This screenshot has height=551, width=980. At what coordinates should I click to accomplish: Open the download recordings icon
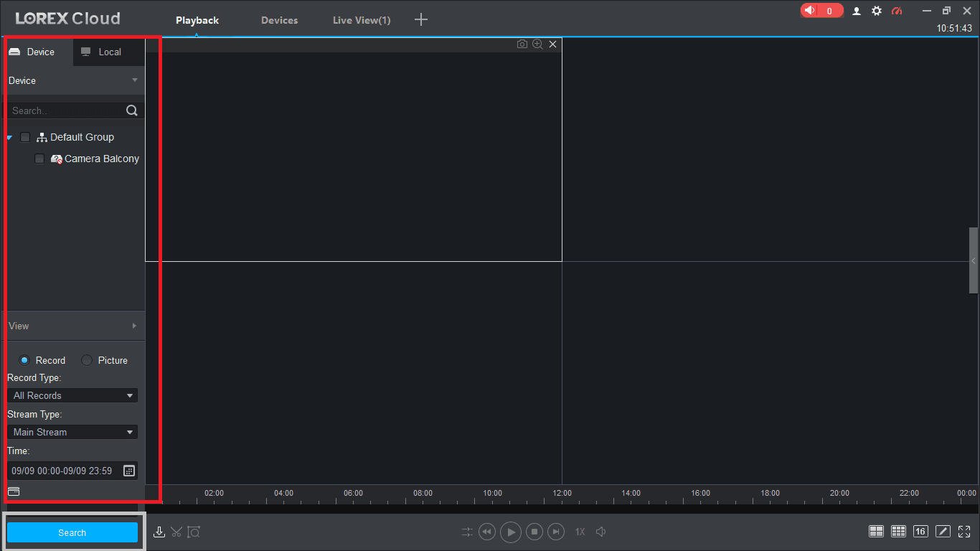pos(159,532)
